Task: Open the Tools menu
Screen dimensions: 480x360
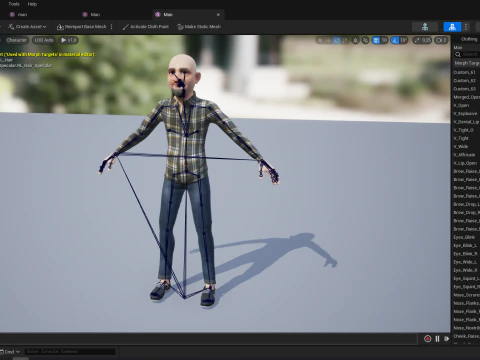Action: 14,4
